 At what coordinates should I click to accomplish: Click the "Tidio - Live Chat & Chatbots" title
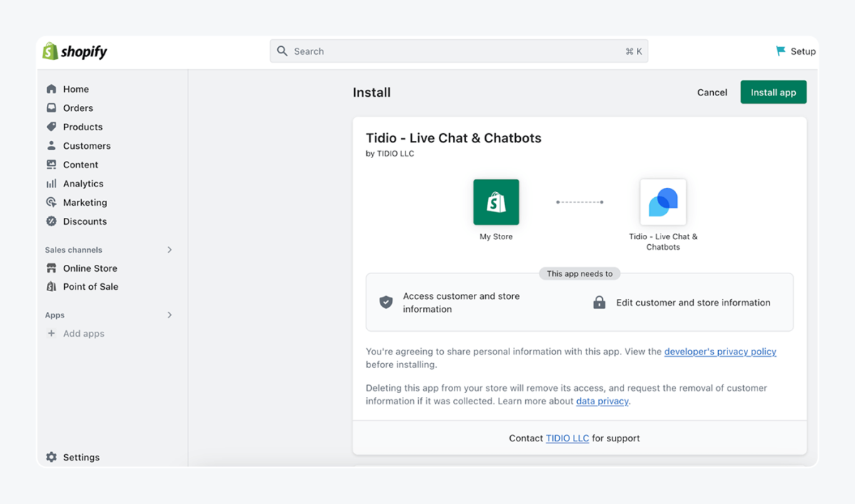454,138
